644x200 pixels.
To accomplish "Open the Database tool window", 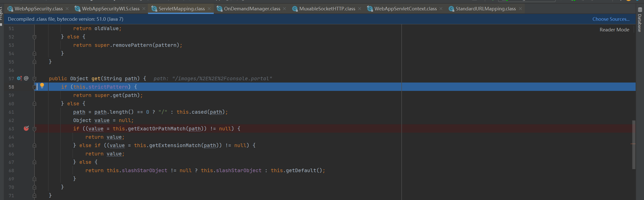I will [x=640, y=20].
